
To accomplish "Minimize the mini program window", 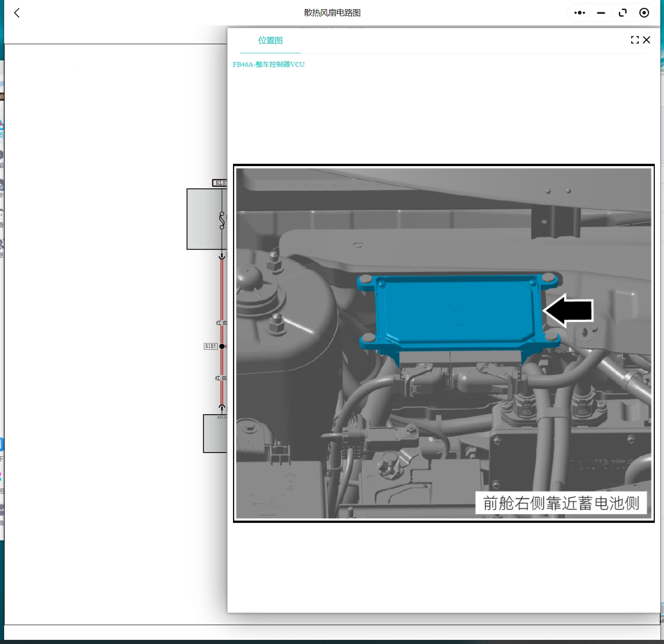I will point(601,13).
